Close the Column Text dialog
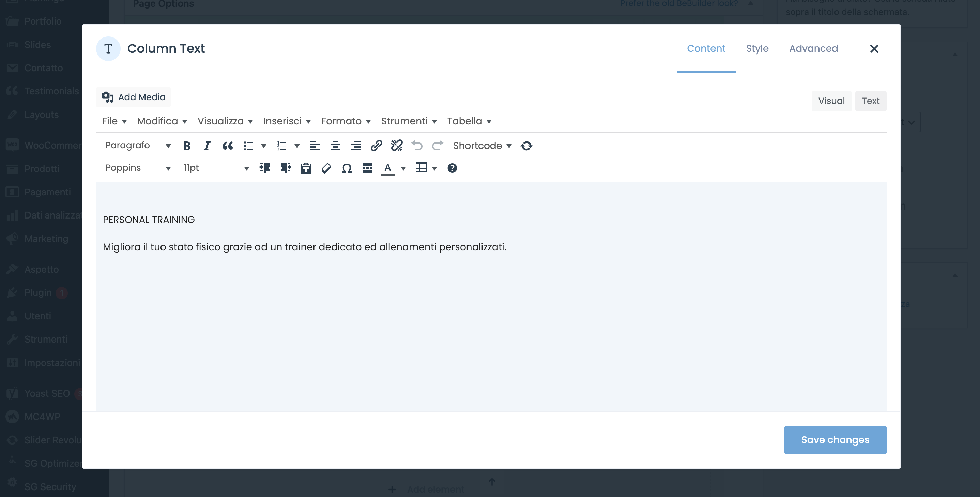The height and width of the screenshot is (497, 980). pyautogui.click(x=874, y=49)
